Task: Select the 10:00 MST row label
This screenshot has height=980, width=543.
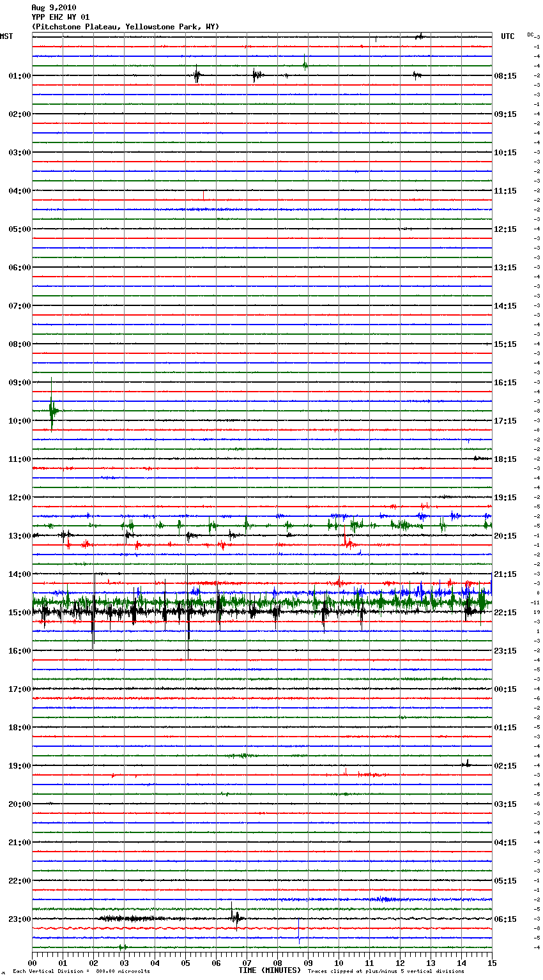Action: (x=20, y=421)
